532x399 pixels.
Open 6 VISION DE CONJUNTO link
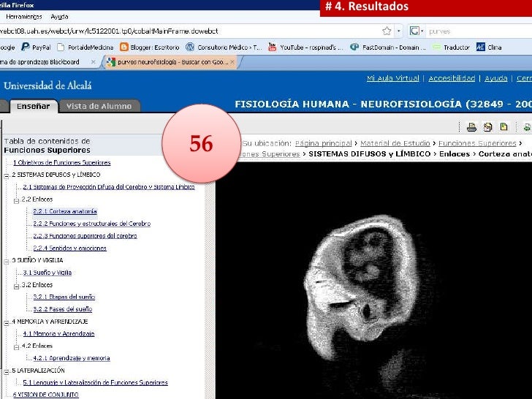pyautogui.click(x=45, y=395)
